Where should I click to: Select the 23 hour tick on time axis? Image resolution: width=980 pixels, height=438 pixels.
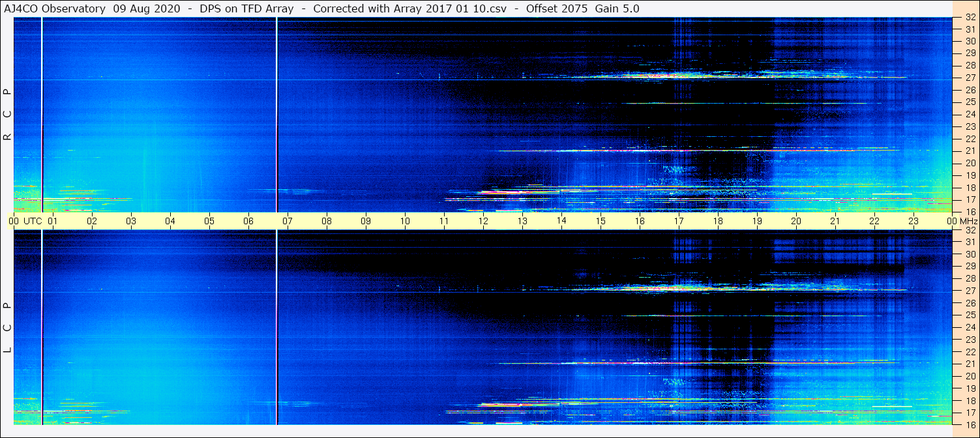click(913, 221)
